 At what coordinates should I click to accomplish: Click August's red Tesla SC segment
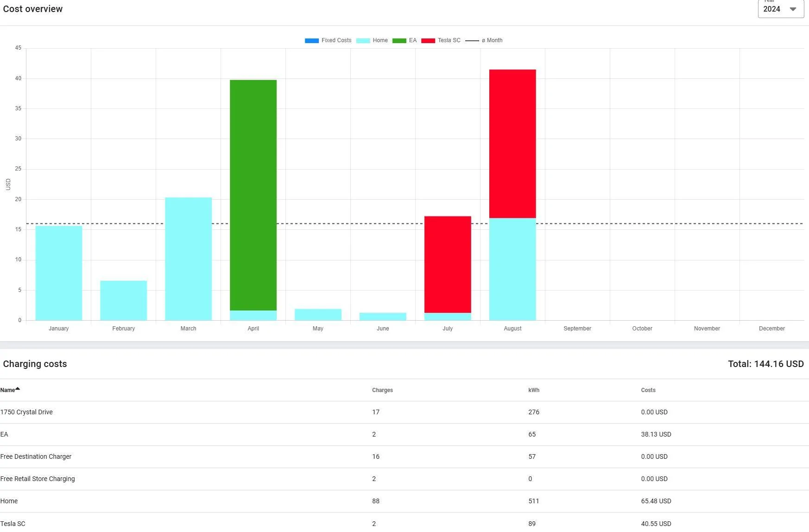pyautogui.click(x=513, y=144)
